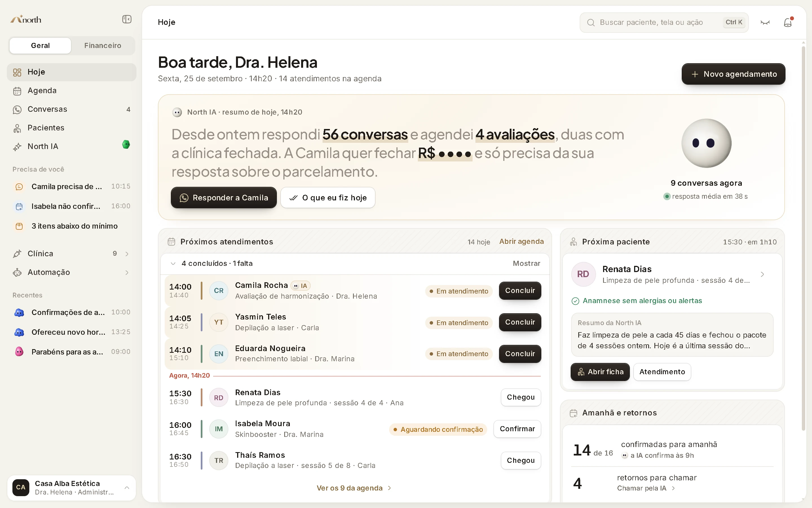Click the IA badge beside Camila Rocha
This screenshot has height=508, width=812.
(301, 286)
